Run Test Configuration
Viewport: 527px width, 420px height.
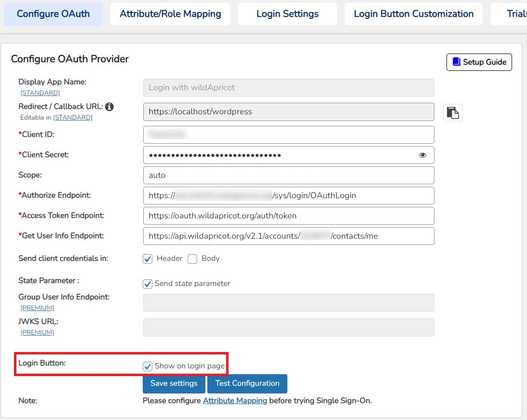tap(247, 383)
